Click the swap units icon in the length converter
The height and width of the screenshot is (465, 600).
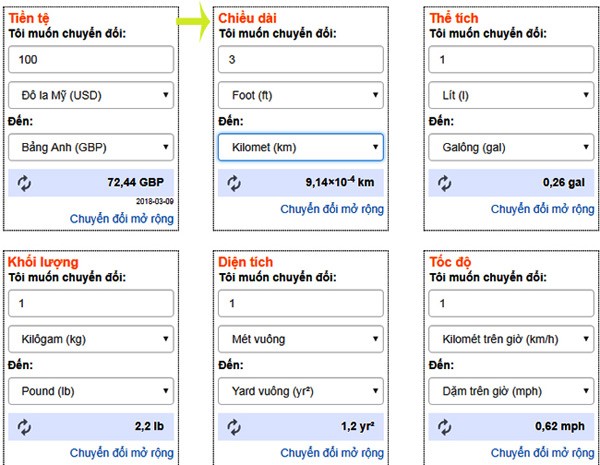click(235, 183)
